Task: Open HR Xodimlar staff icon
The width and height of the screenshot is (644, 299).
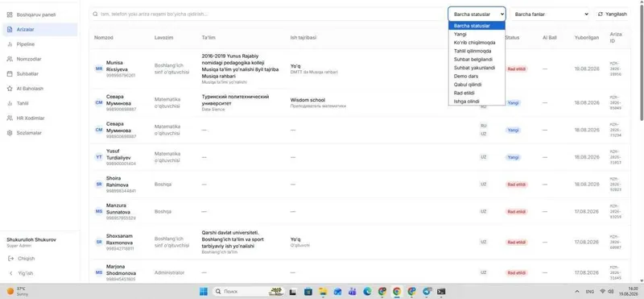Action: coord(10,118)
